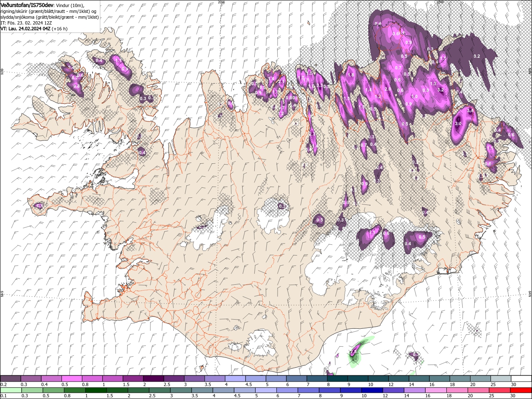Click the 3.2 snowfall value on the map
Screen dimensions: 532x399
441,90
